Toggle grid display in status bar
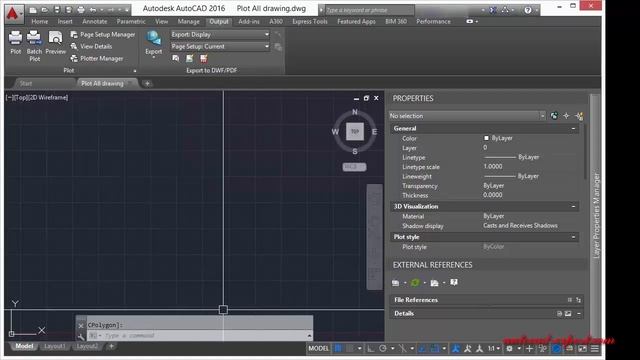The image size is (640, 360). 338,349
